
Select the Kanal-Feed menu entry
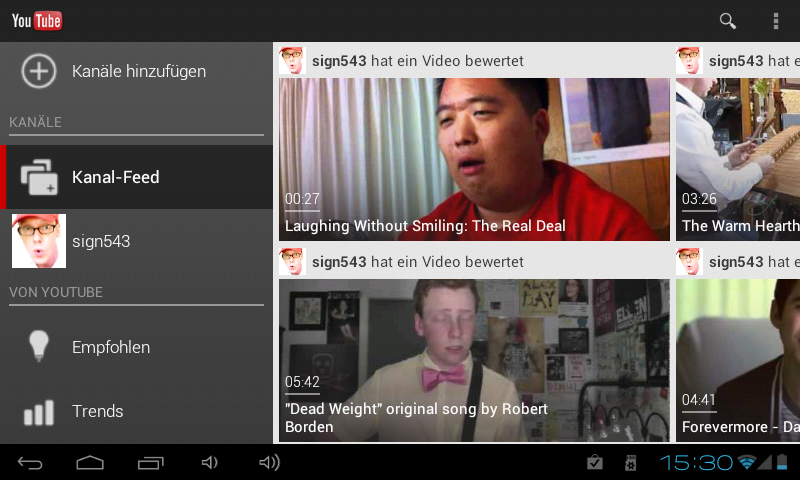136,177
